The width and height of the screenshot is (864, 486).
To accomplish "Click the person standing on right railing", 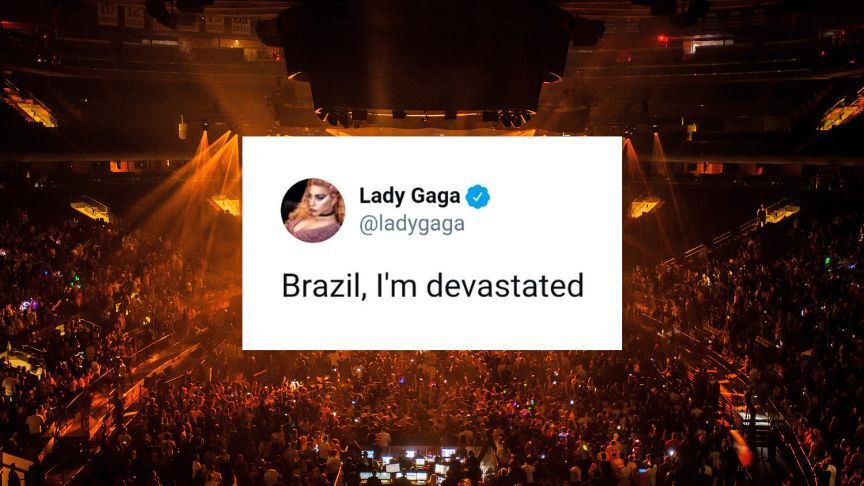I will coord(762,215).
